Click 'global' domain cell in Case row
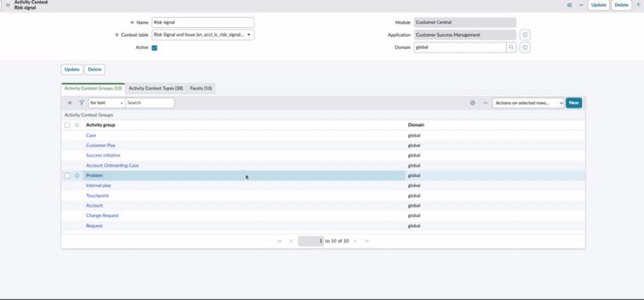The width and height of the screenshot is (644, 300). [414, 135]
